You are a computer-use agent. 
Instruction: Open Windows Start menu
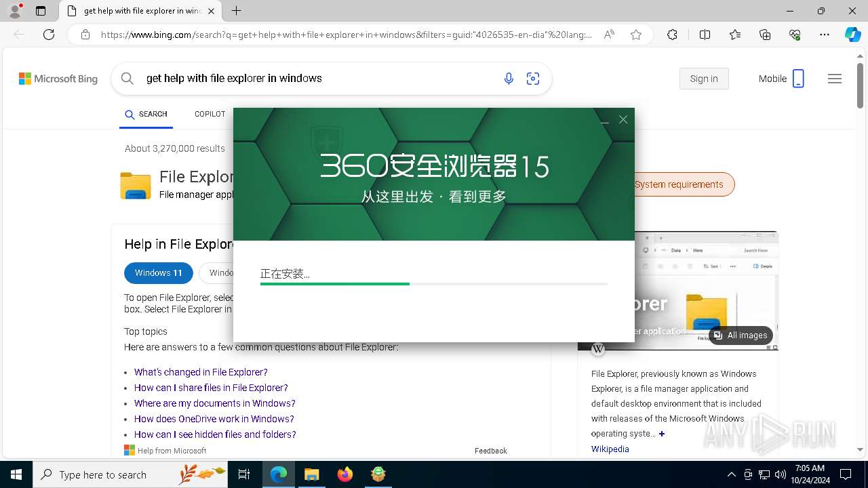click(x=16, y=474)
